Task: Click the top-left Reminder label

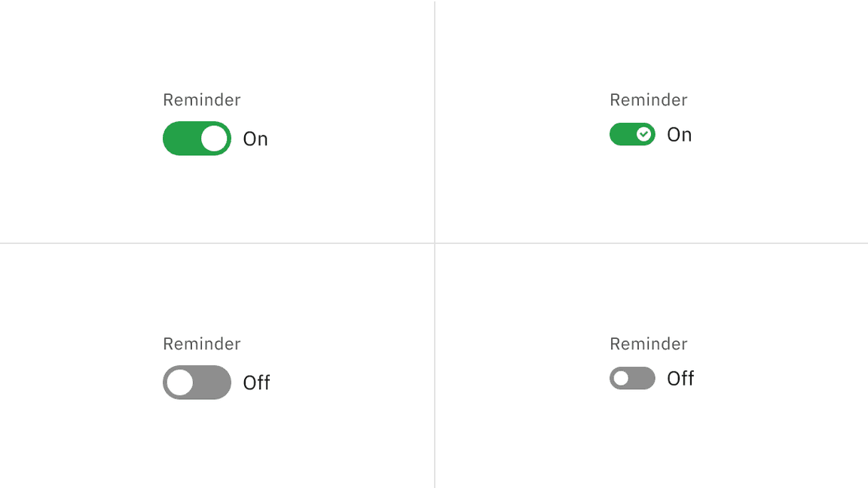Action: click(x=201, y=99)
